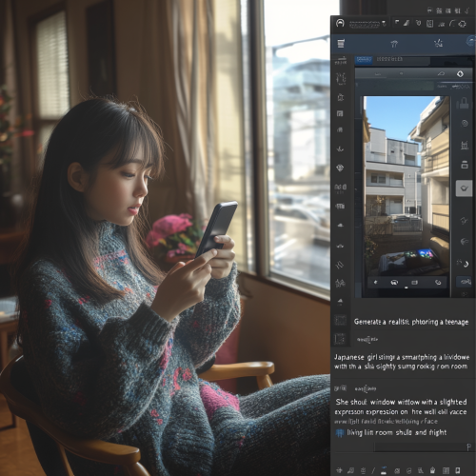
Task: Click the document page icon in top toolbar
Action: tap(429, 24)
